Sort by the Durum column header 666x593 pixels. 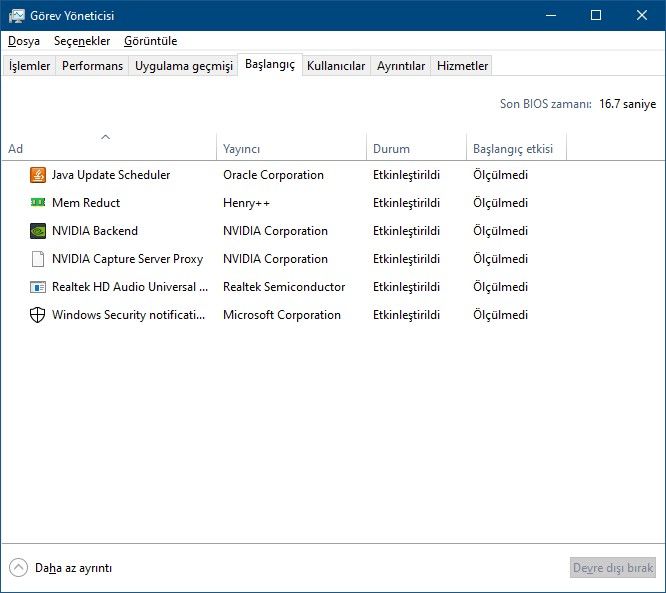tap(416, 147)
